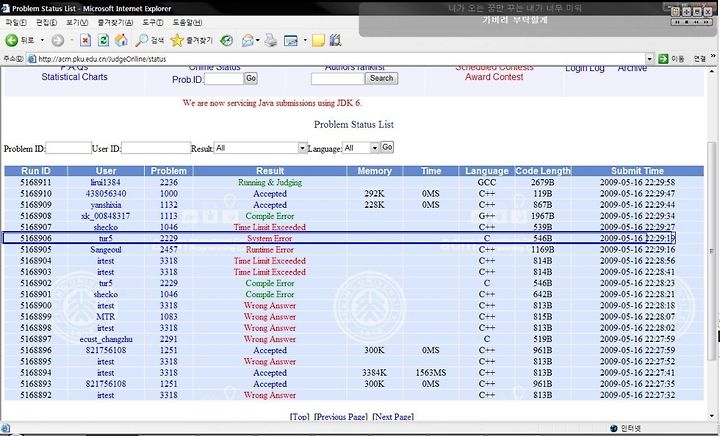Open the Statistical Charts link
This screenshot has width=720, height=436.
click(x=74, y=77)
